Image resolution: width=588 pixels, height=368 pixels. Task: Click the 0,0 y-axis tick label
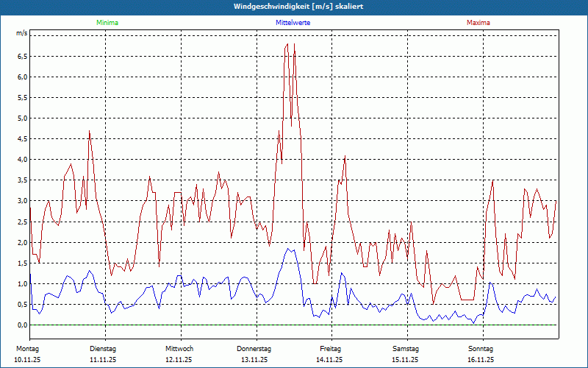coord(23,325)
